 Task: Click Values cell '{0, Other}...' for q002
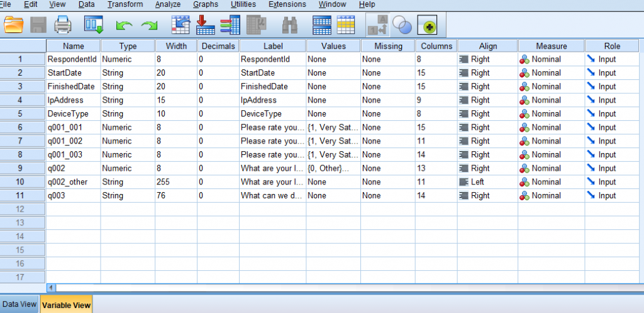pos(333,168)
